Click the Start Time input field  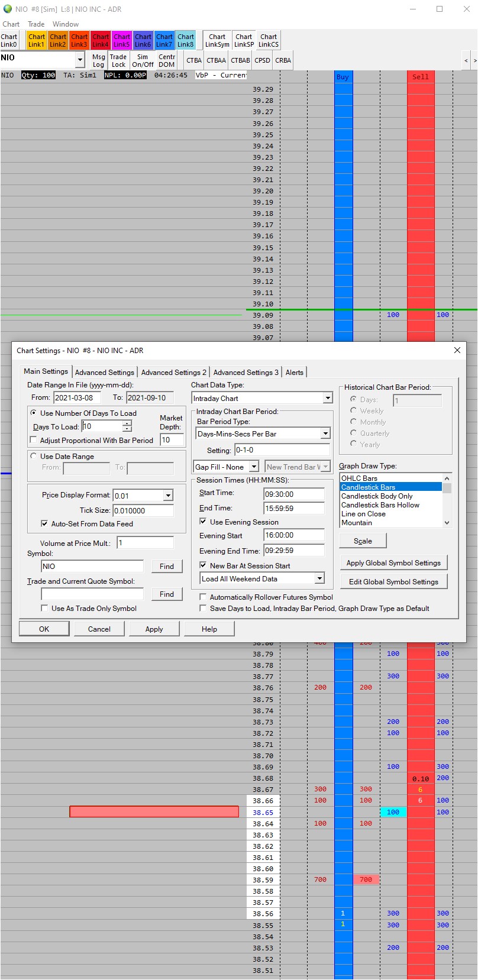(293, 494)
